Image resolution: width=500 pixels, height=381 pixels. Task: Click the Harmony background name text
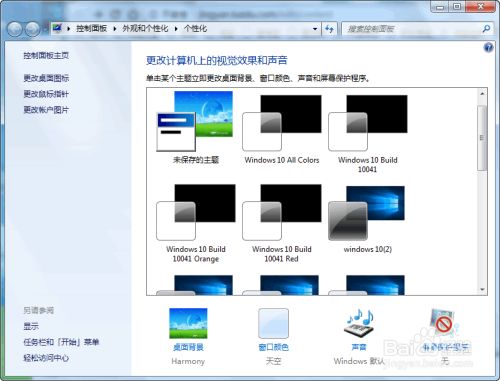tap(188, 361)
